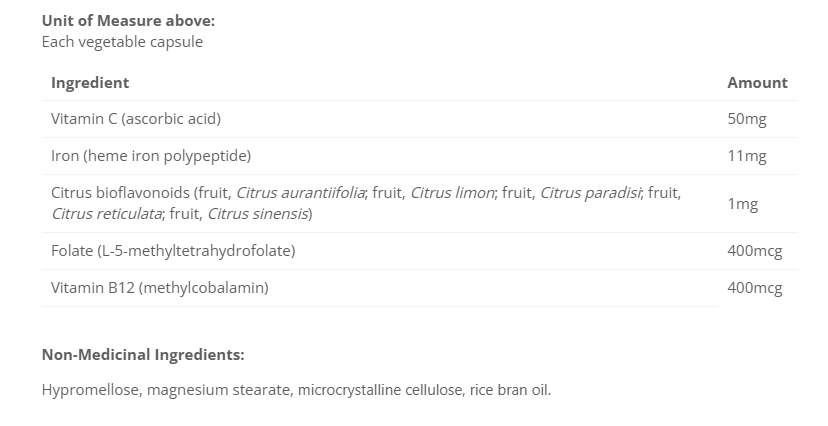Click the Ingredient column header
Screen dimensions: 828x426
point(90,83)
